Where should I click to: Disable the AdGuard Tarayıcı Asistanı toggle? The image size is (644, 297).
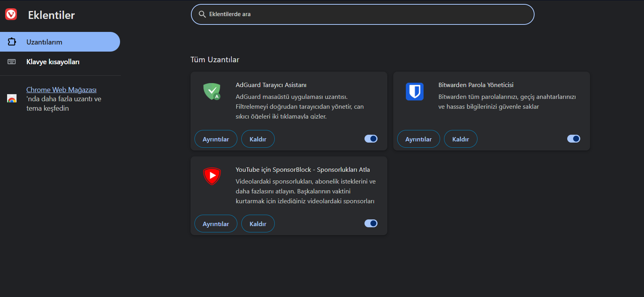pyautogui.click(x=371, y=139)
